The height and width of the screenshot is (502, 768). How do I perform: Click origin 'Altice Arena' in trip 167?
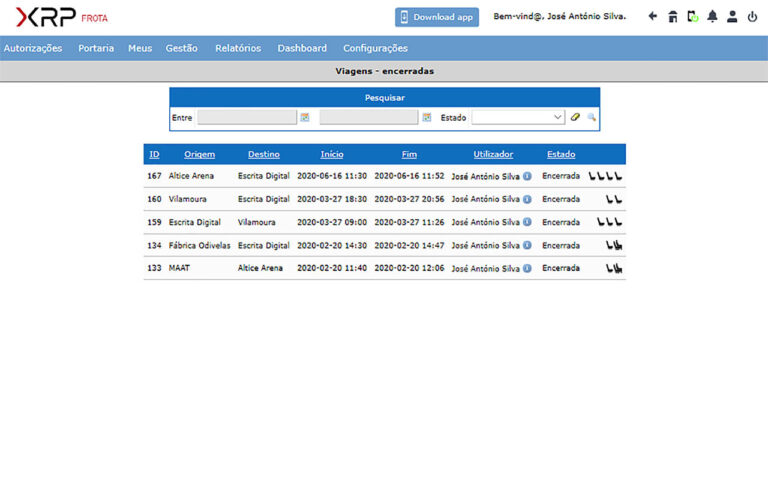click(x=191, y=176)
